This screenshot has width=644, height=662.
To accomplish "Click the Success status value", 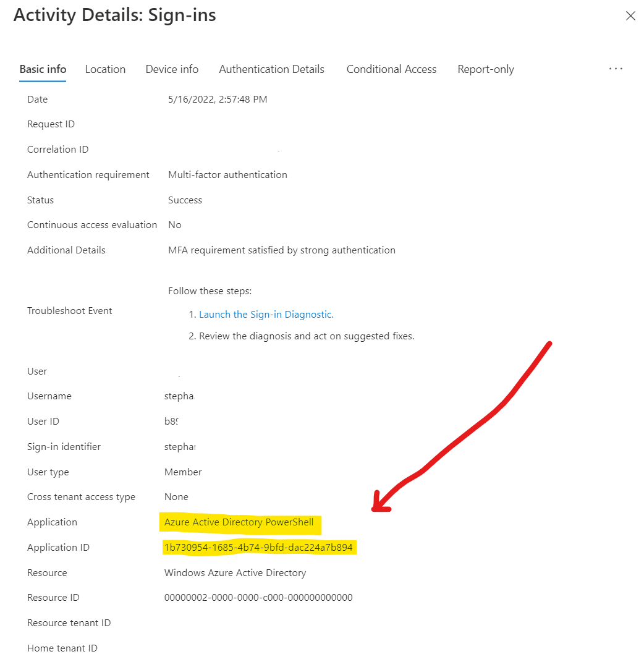I will pyautogui.click(x=185, y=200).
